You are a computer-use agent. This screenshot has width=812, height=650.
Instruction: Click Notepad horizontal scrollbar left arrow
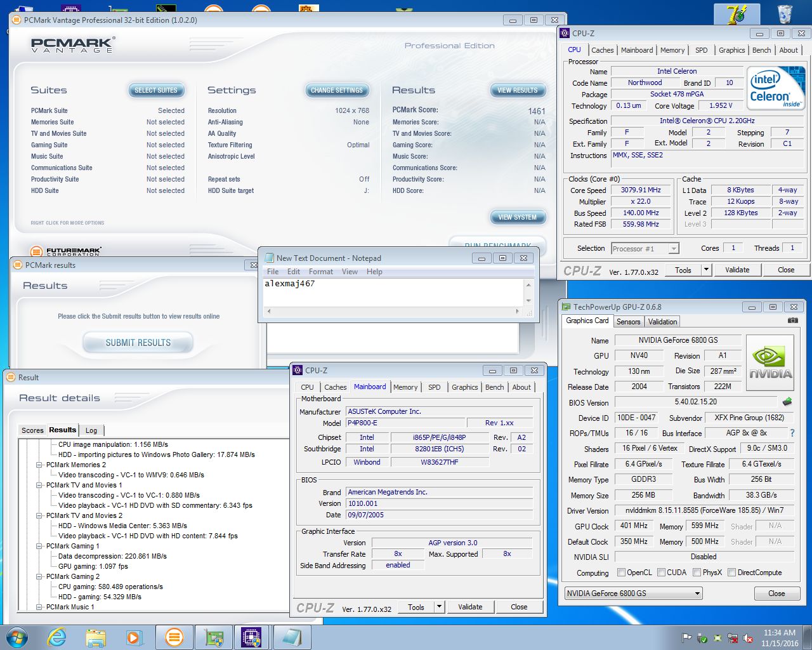269,311
